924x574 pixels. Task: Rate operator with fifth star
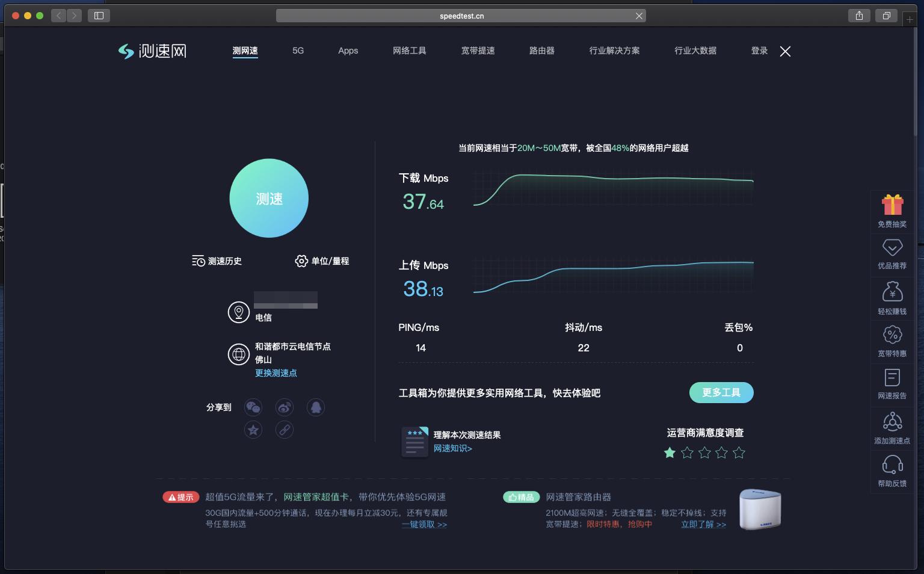coord(739,452)
